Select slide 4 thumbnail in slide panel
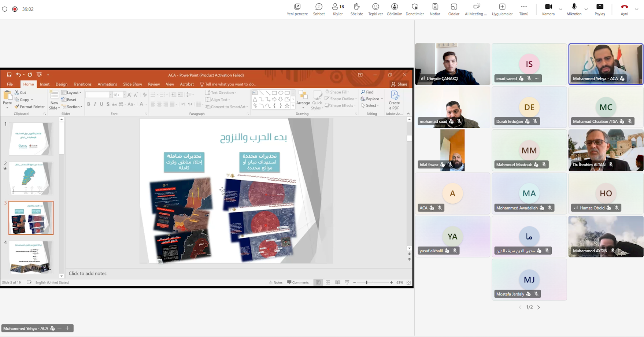Screen dimensions: 644x337 tap(31, 257)
